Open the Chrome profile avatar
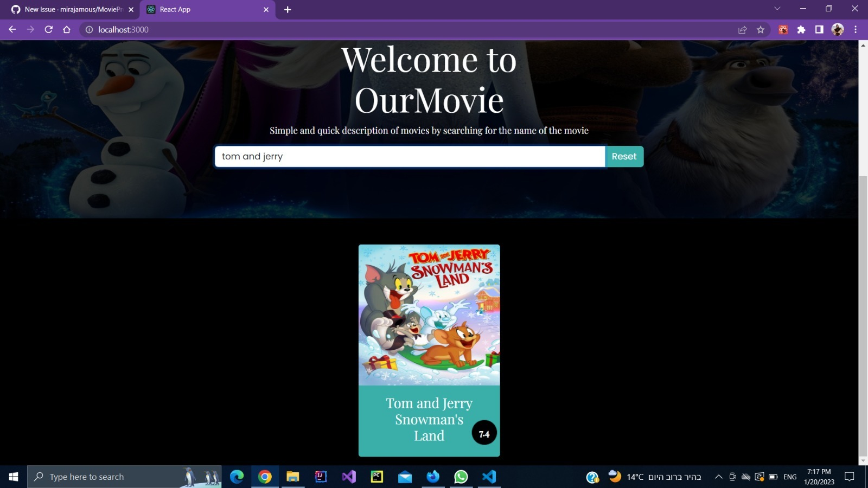The height and width of the screenshot is (488, 868). click(838, 29)
